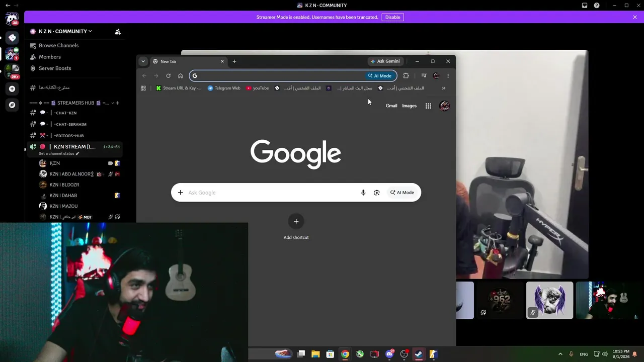Open the winged skull avatar video tile
The height and width of the screenshot is (362, 644).
click(x=549, y=300)
